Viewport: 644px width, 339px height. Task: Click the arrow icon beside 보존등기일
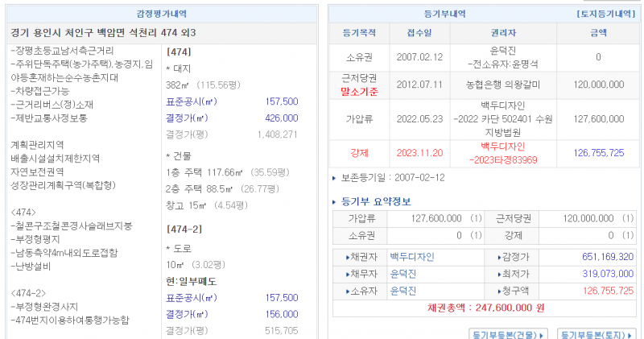pos(334,177)
